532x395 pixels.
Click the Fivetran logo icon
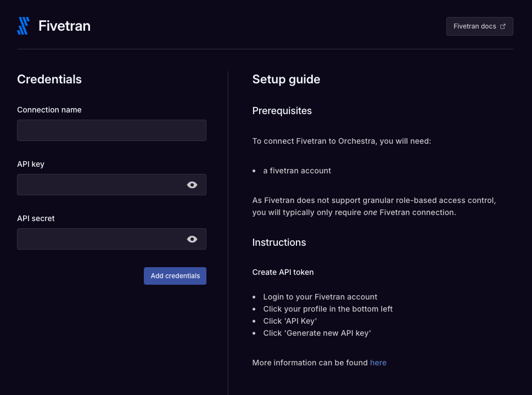tap(23, 25)
